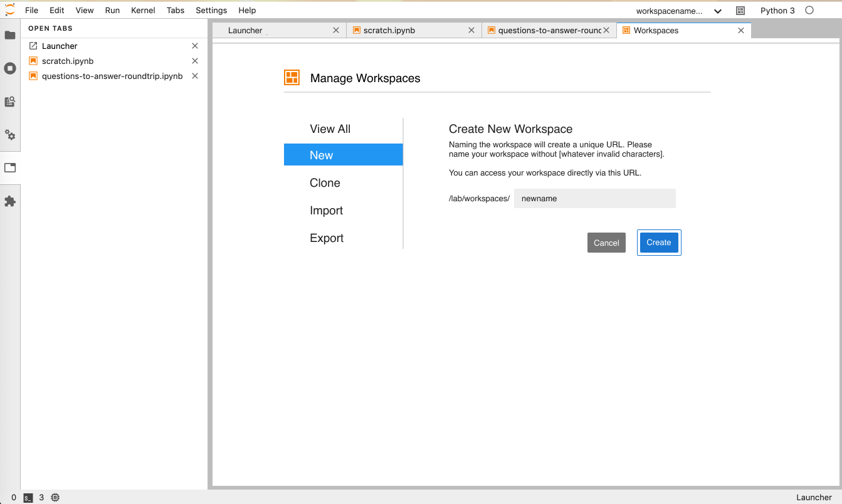The image size is (842, 504).
Task: Open the Run menu
Action: click(x=112, y=10)
